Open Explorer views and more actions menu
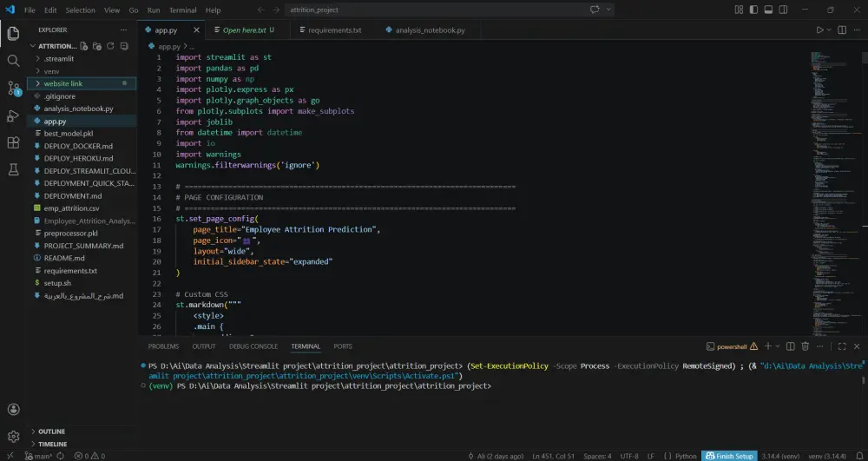Screen dimensions: 868x461 pos(123,30)
